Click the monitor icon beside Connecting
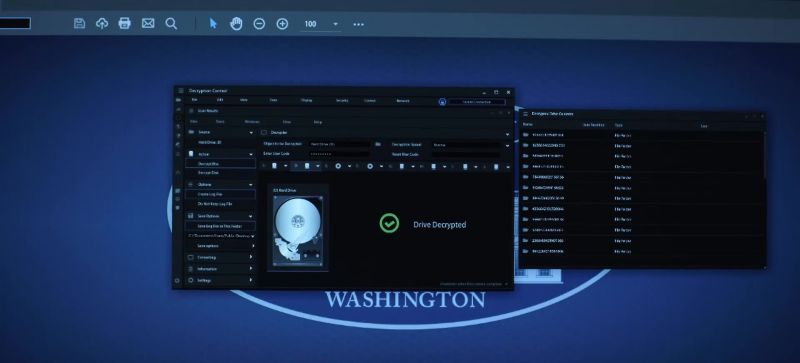800x363 pixels. click(x=191, y=257)
